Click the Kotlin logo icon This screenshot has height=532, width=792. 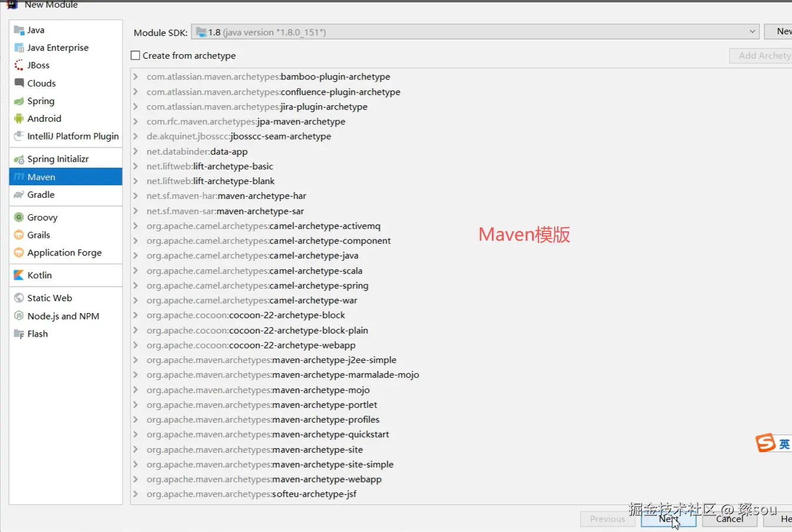pyautogui.click(x=19, y=275)
